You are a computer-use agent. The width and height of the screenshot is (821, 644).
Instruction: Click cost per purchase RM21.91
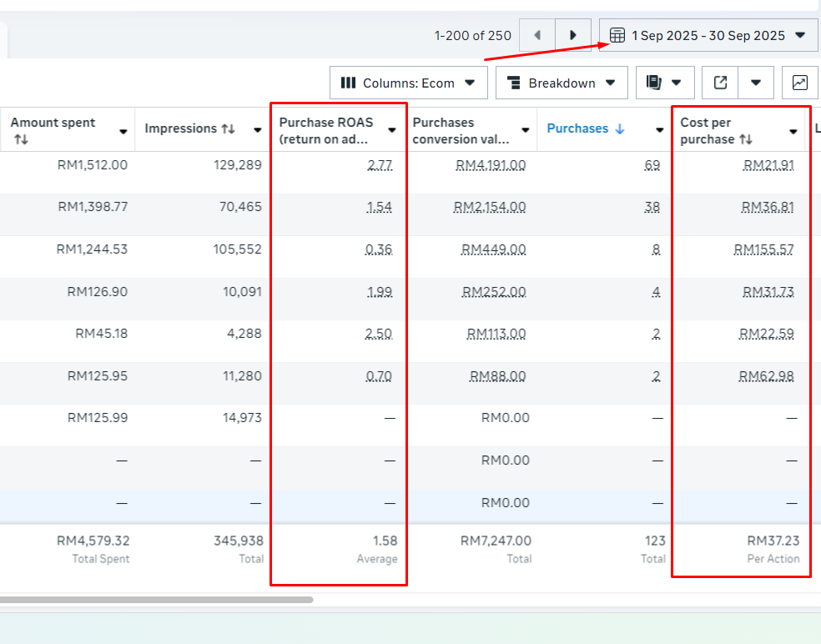[x=768, y=165]
